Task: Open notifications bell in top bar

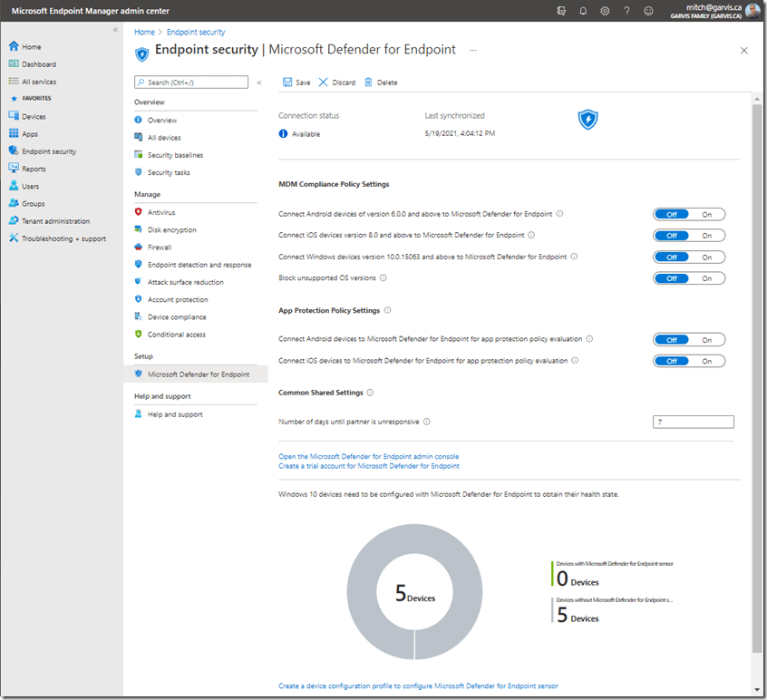Action: coord(583,11)
